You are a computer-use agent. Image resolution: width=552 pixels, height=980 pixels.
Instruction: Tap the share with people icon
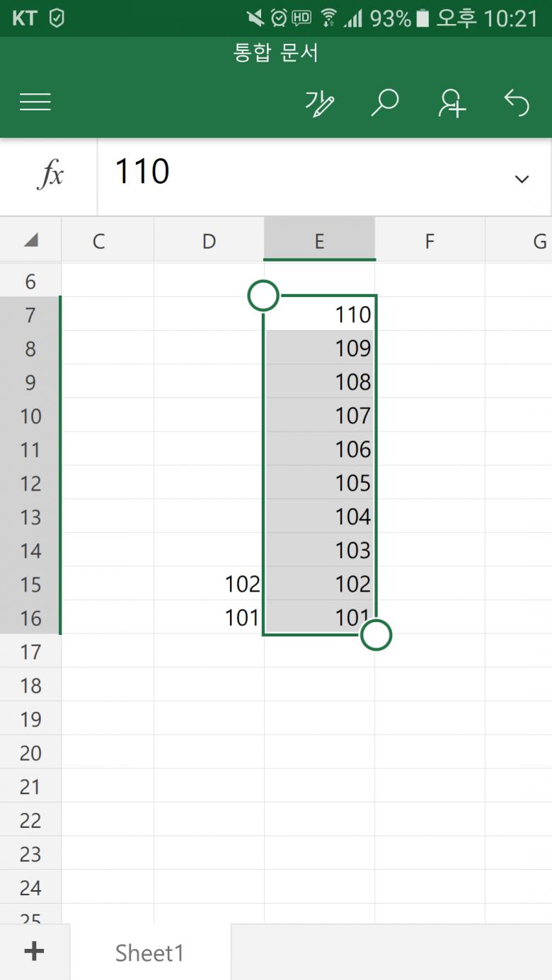pos(452,103)
